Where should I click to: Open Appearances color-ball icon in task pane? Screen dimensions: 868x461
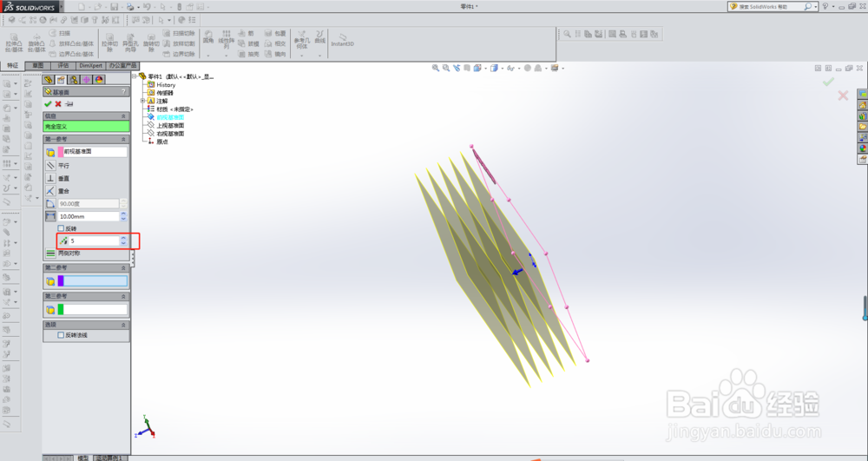click(863, 148)
